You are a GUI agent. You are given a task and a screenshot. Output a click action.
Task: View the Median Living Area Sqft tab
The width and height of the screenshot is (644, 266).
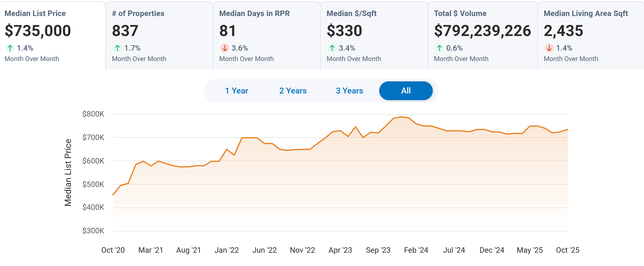(x=586, y=13)
